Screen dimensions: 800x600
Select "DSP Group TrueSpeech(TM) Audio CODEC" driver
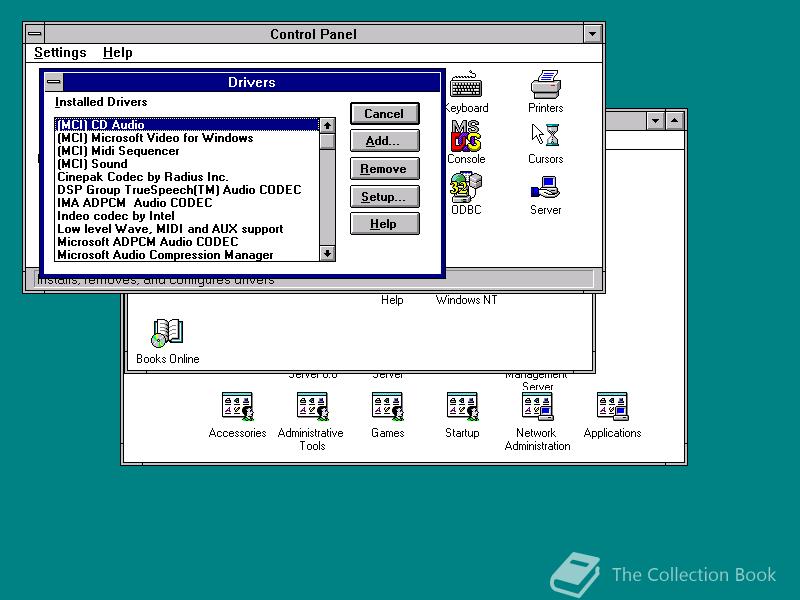[x=187, y=190]
